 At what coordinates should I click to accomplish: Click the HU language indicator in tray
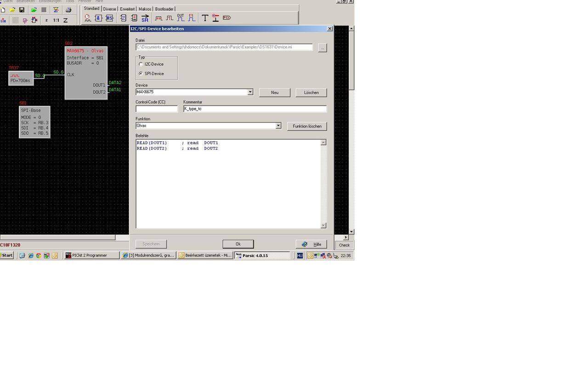click(300, 256)
